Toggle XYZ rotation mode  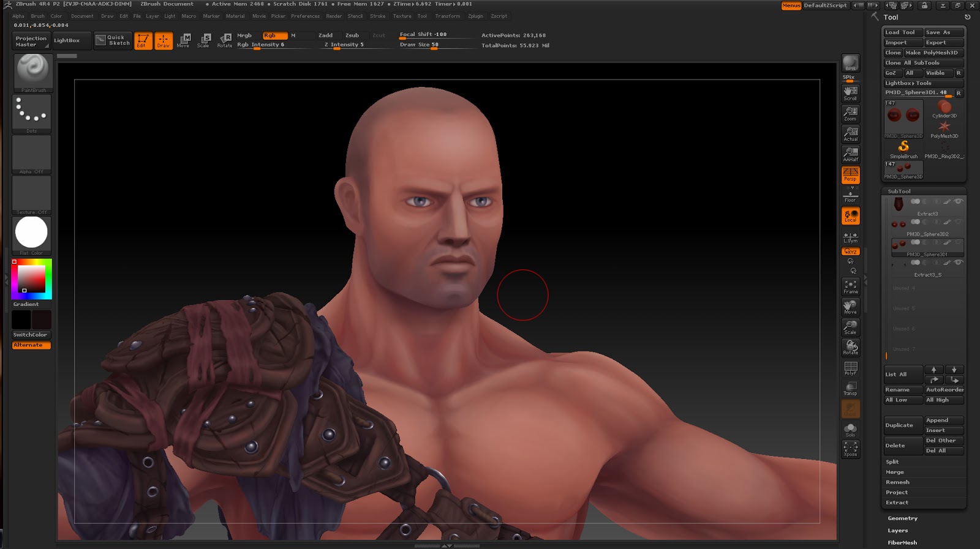[x=850, y=252]
